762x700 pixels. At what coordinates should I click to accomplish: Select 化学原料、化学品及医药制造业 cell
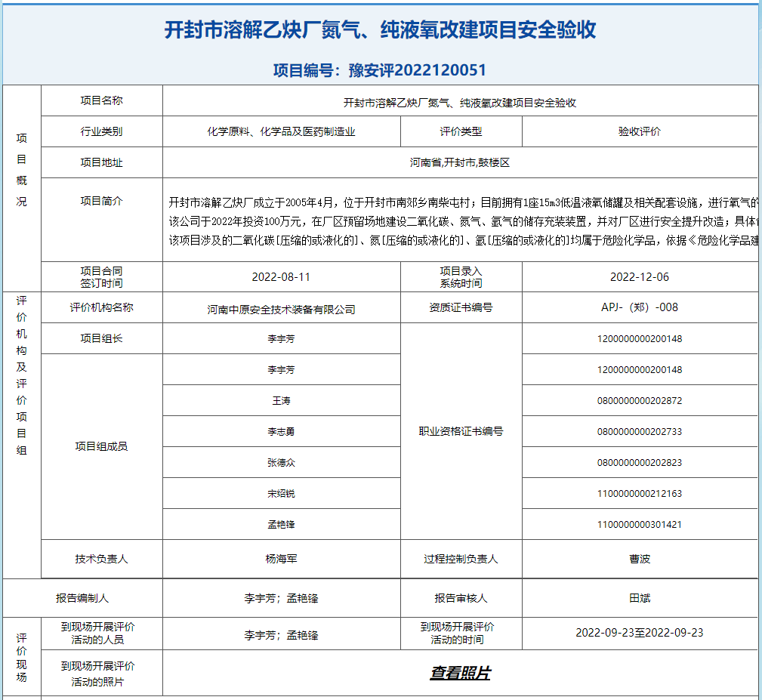click(282, 131)
